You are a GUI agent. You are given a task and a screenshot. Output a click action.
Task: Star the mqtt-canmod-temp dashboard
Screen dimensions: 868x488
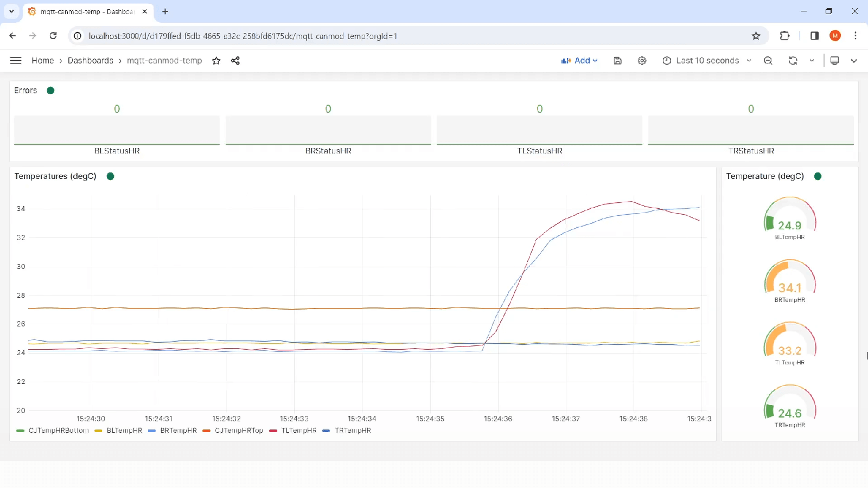pos(216,61)
